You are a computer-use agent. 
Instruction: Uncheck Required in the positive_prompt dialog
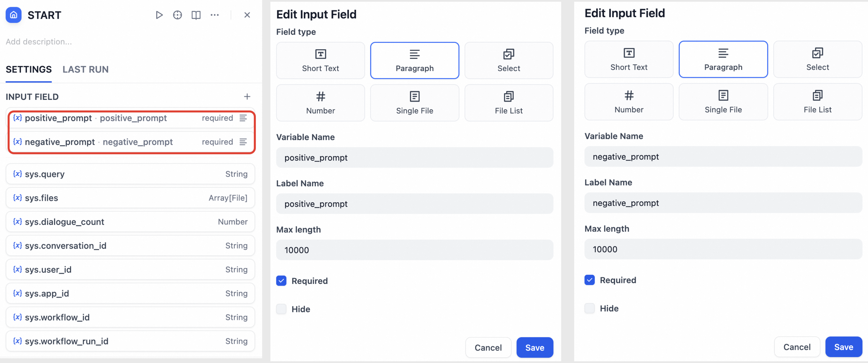[x=281, y=281]
